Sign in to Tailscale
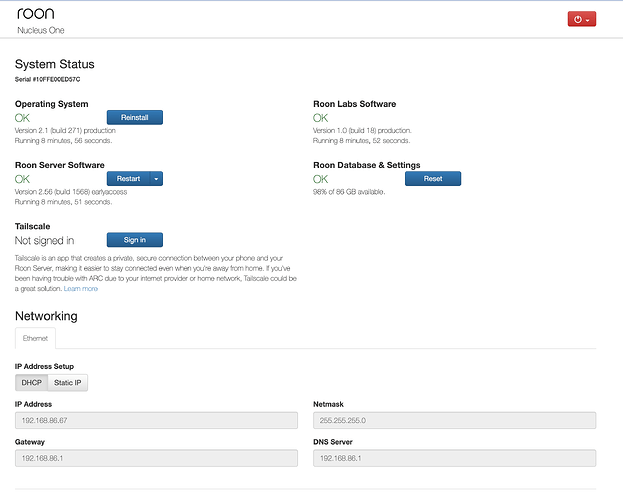 (x=134, y=240)
